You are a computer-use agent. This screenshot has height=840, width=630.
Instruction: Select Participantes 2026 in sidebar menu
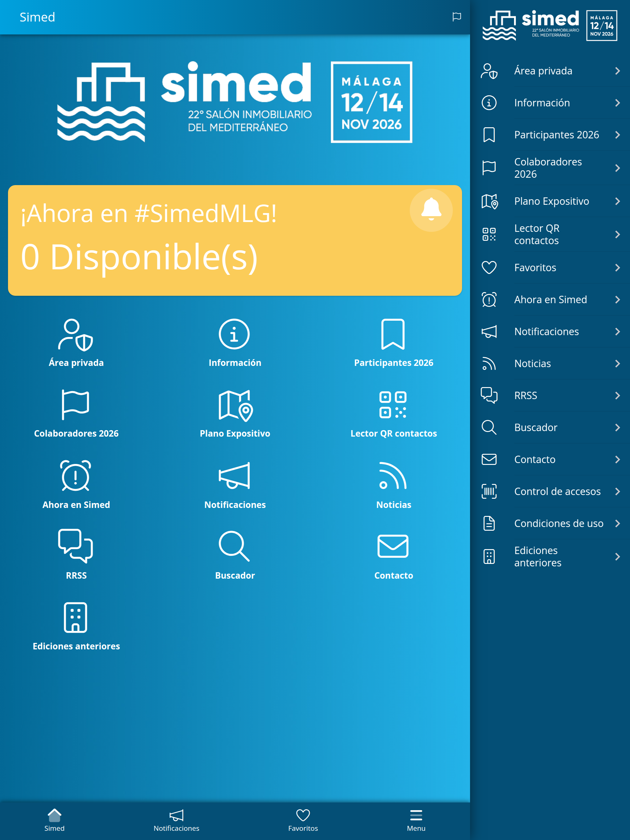(550, 135)
